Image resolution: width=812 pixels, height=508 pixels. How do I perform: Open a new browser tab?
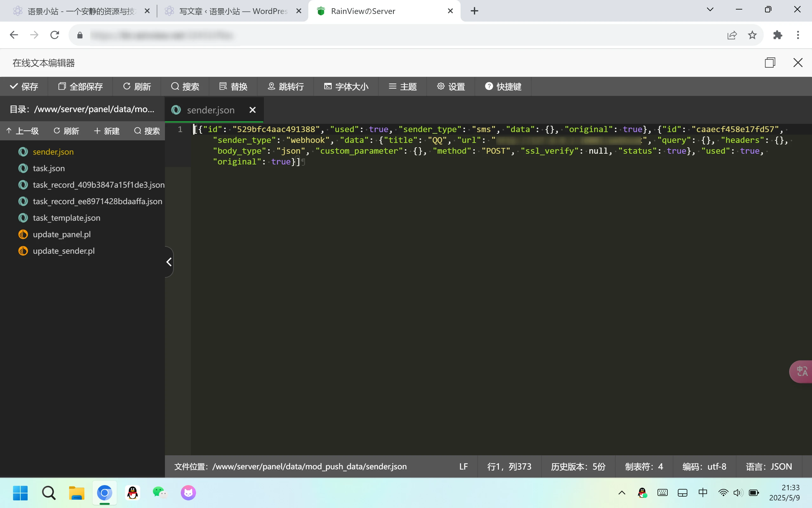click(475, 11)
